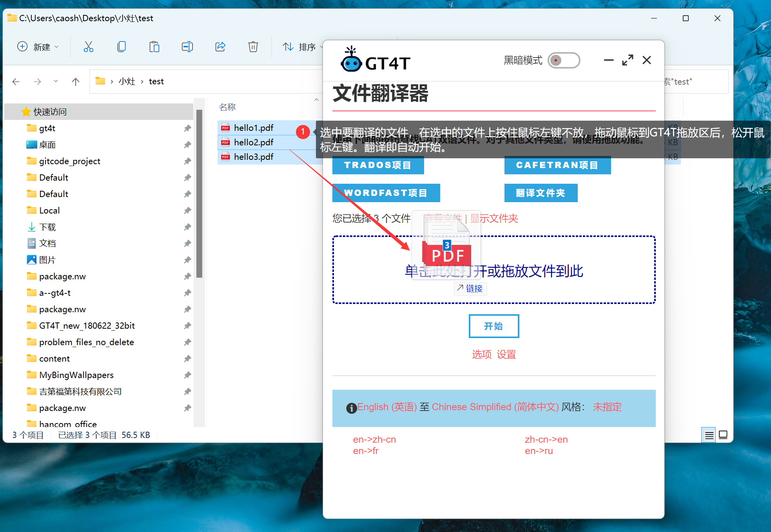Click the Cut scissors icon in Explorer toolbar
The image size is (771, 532).
click(89, 47)
